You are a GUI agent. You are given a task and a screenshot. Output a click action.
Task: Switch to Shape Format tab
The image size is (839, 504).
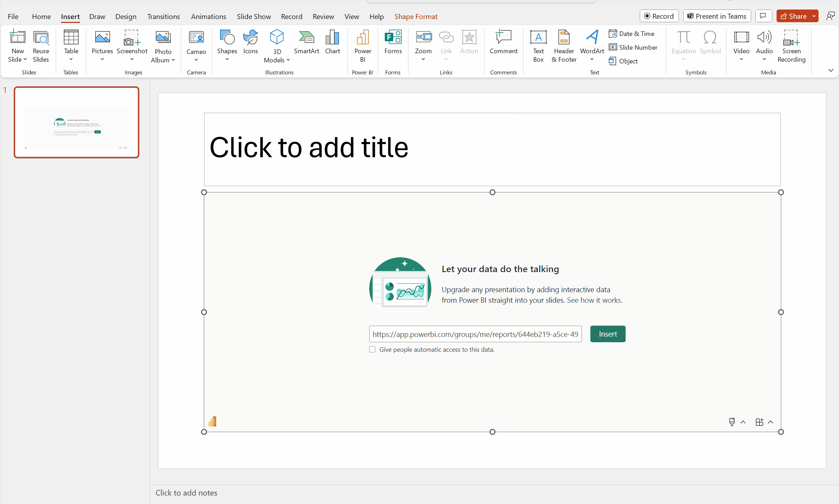pyautogui.click(x=417, y=16)
